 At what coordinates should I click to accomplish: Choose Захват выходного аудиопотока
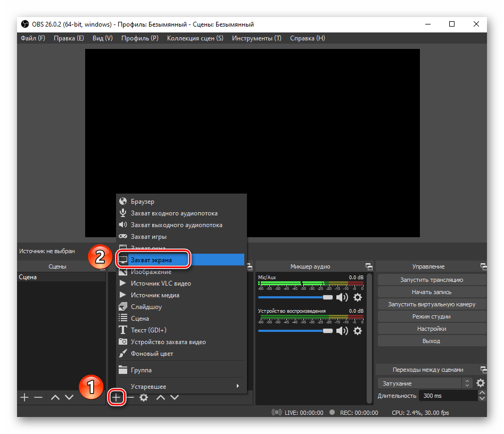(181, 225)
